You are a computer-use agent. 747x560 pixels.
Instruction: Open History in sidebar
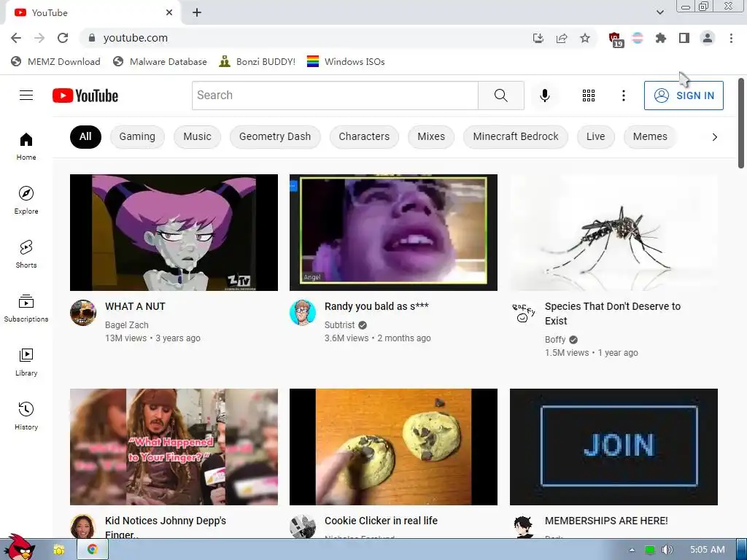point(26,416)
